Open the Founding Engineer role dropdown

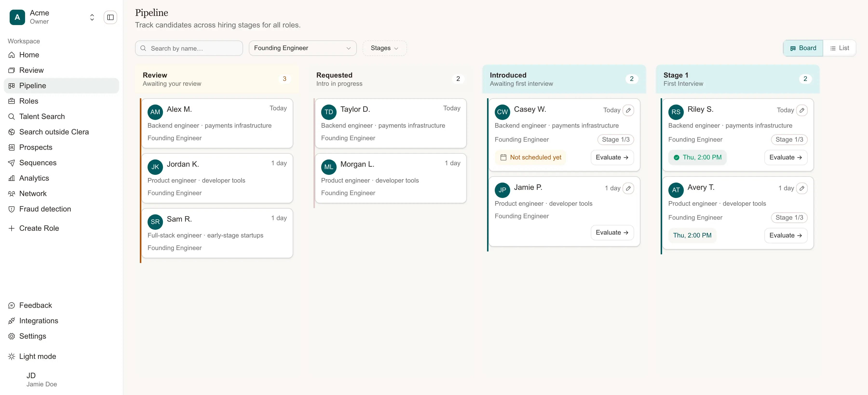[x=303, y=48]
